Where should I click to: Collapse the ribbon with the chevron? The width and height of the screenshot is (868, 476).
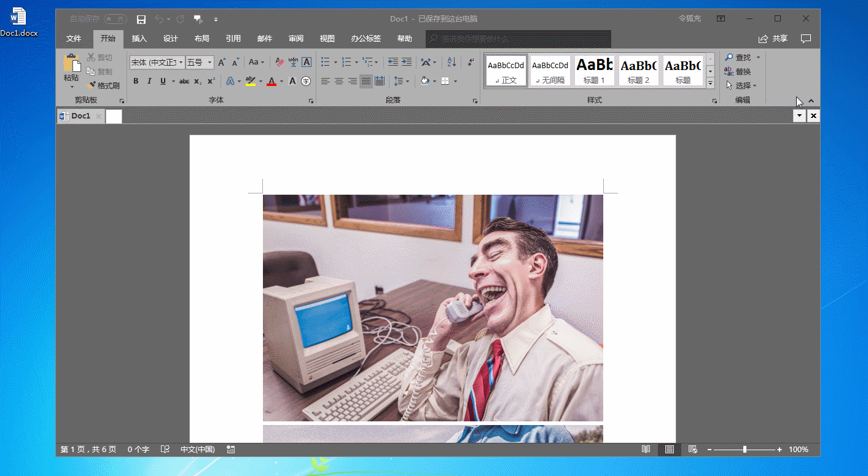click(x=811, y=101)
